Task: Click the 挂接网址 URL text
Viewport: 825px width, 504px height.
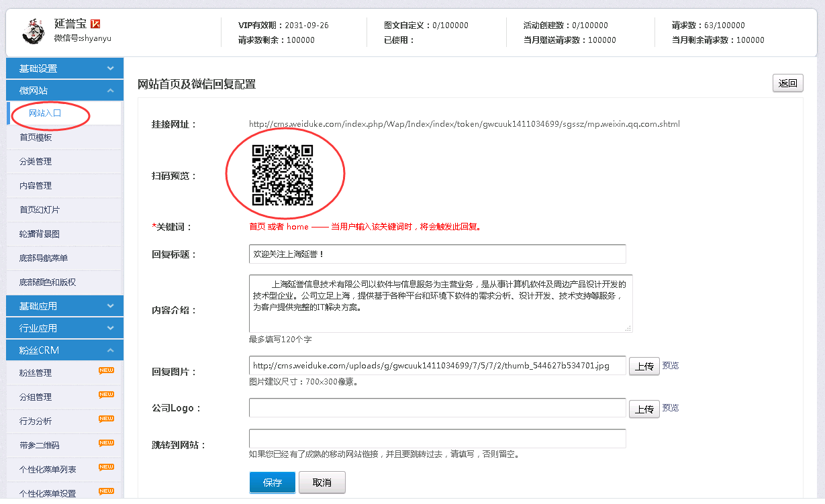Action: click(465, 124)
